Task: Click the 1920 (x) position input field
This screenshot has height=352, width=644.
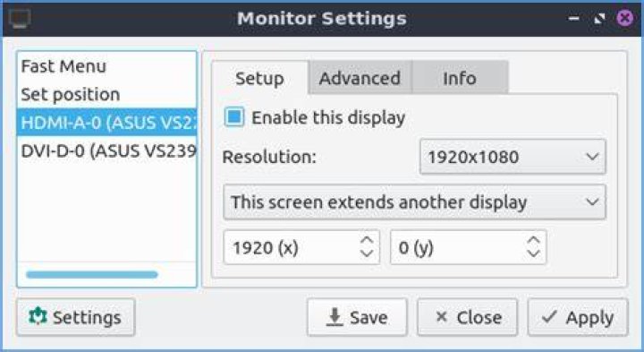Action: [291, 247]
